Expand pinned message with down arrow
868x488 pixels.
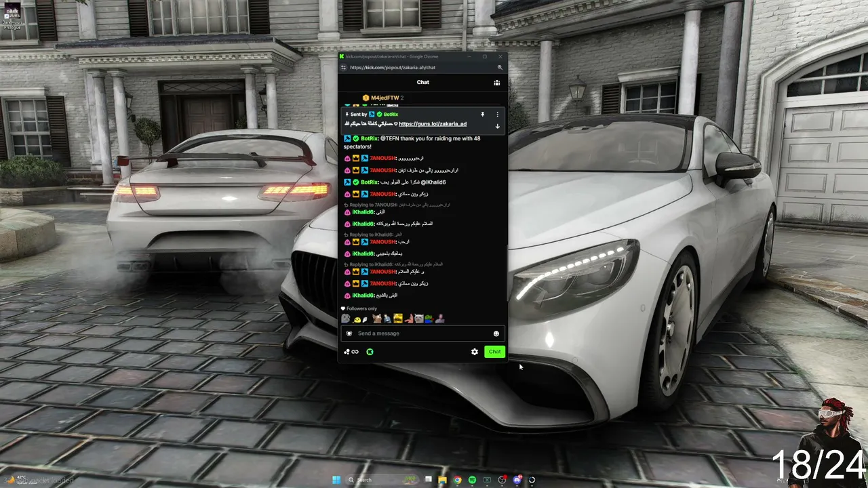coord(497,126)
